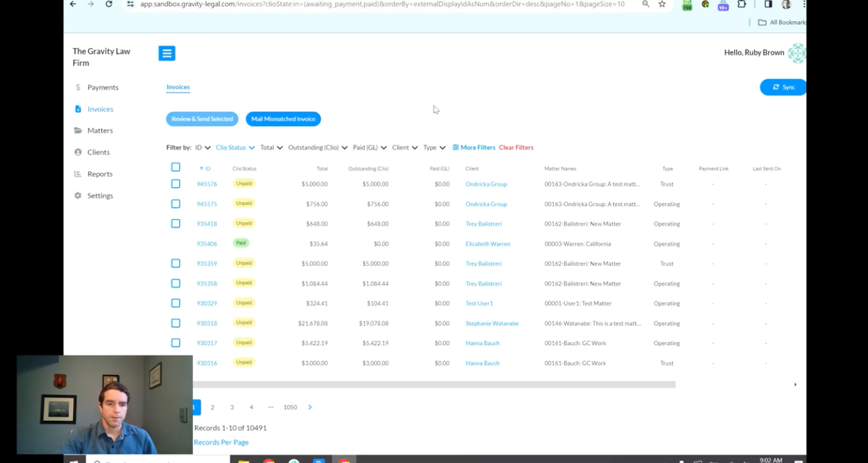
Task: Open the Type filter dropdown
Action: pyautogui.click(x=434, y=148)
